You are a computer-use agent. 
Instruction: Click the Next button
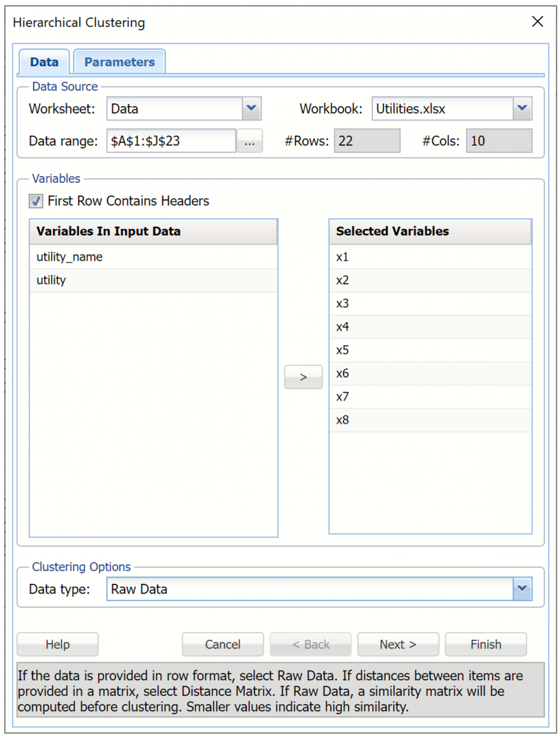click(x=398, y=645)
